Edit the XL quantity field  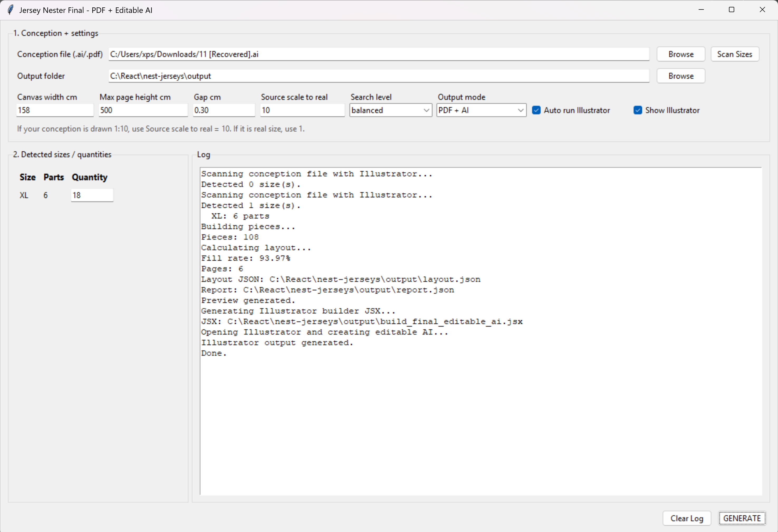click(x=92, y=195)
